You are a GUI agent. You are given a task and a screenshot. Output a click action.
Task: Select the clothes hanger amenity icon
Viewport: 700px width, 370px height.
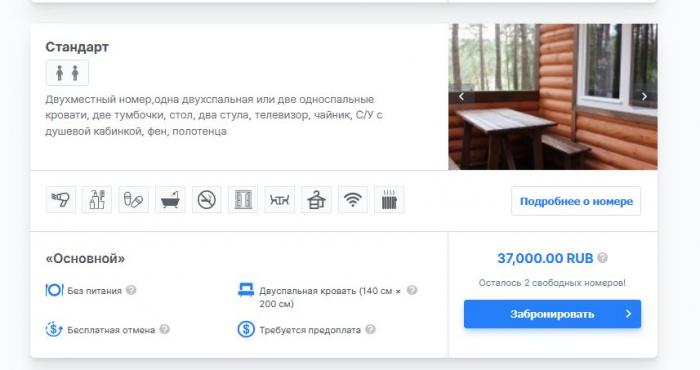tap(316, 200)
